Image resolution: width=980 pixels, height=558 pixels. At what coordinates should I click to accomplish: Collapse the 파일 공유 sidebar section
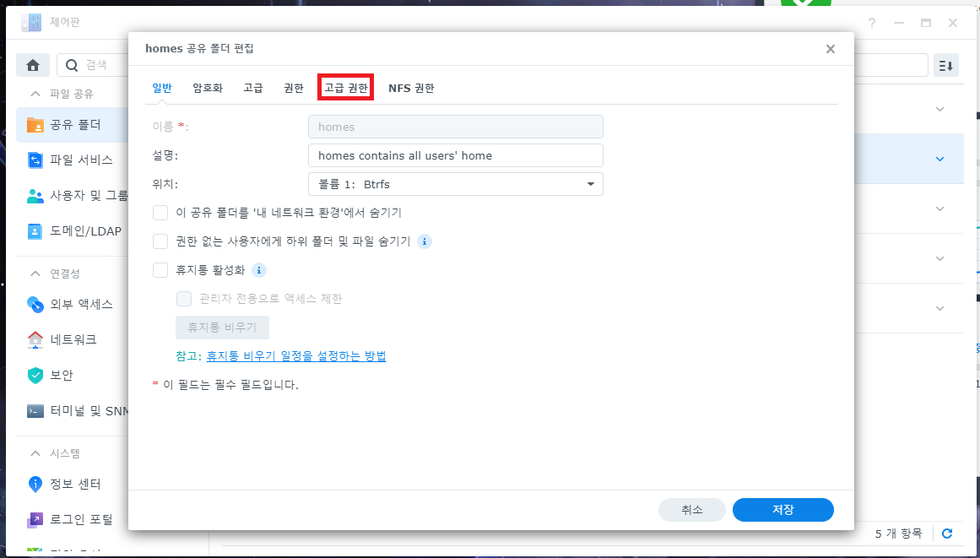[x=35, y=94]
